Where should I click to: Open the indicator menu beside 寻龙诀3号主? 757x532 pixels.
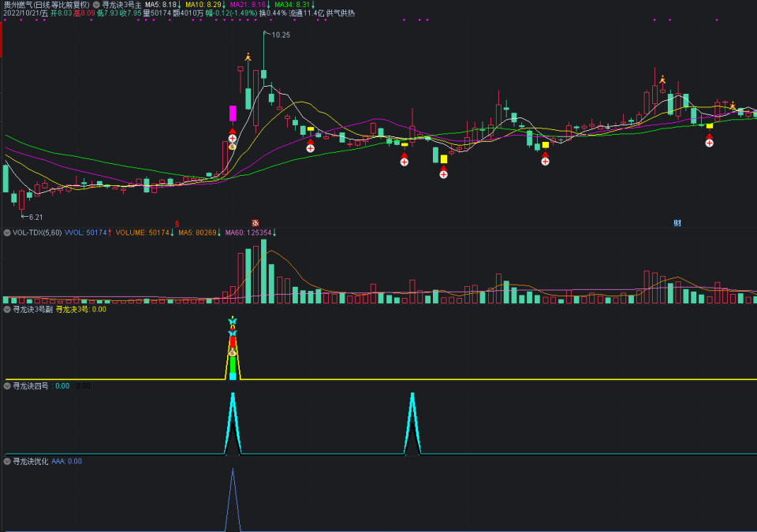tap(96, 5)
